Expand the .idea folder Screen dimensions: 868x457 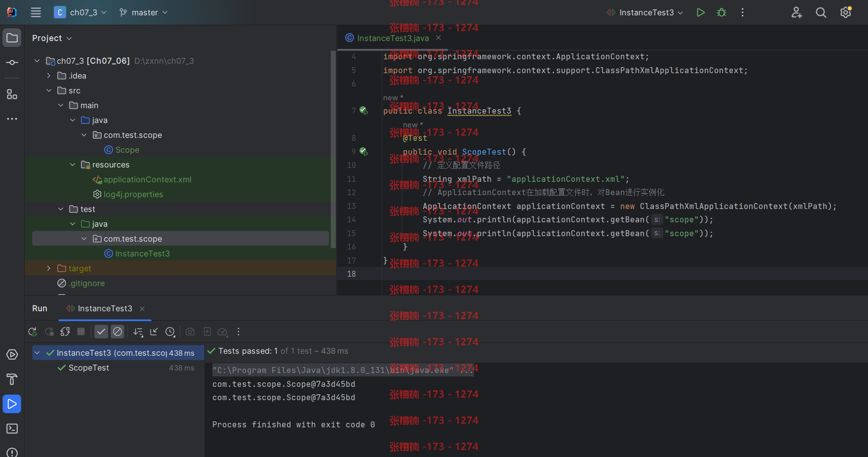(49, 76)
